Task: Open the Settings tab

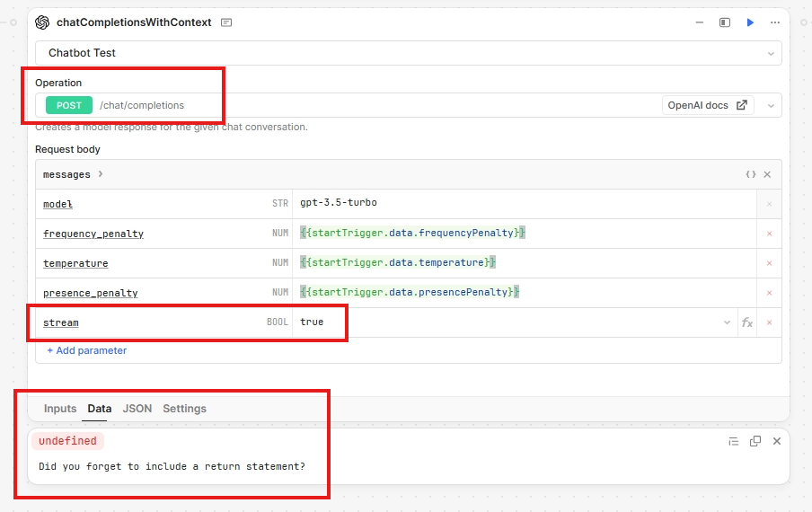Action: click(184, 409)
